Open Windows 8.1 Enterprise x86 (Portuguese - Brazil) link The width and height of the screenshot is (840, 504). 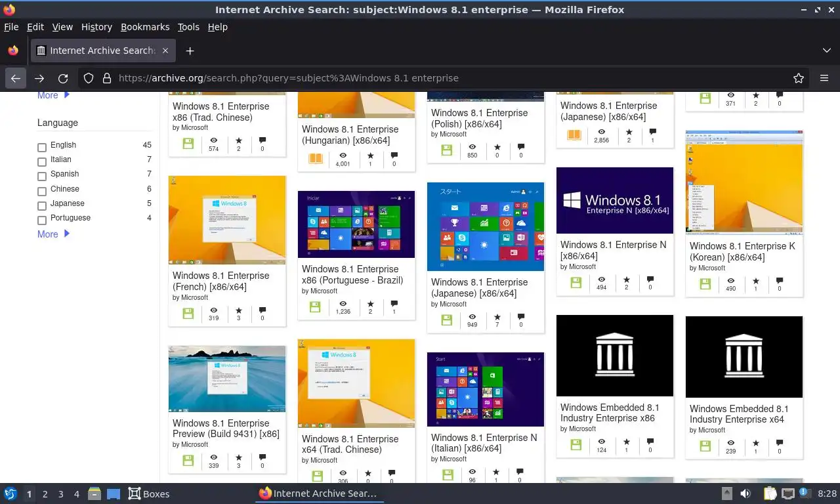click(x=352, y=274)
